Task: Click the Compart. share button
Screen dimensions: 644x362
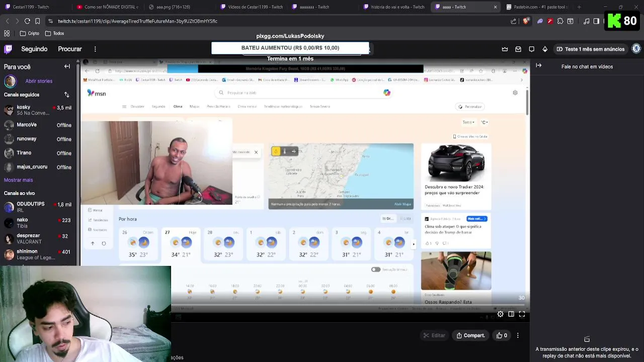Action: [x=471, y=335]
